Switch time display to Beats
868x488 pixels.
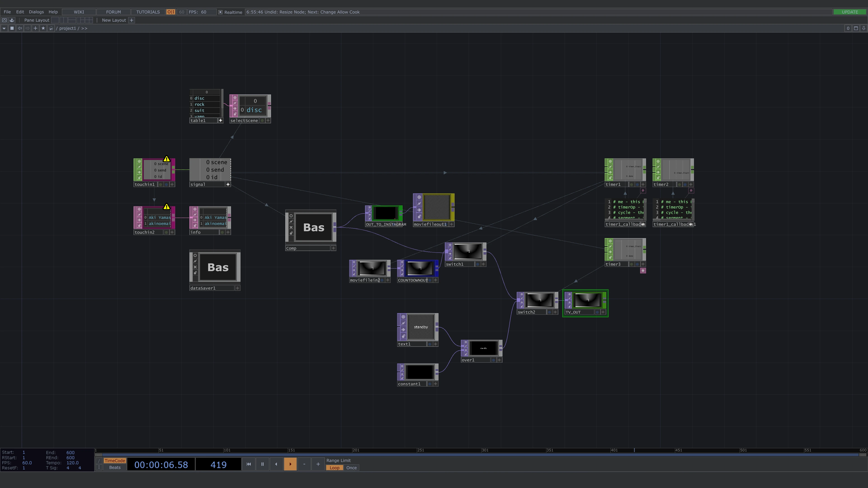tap(115, 467)
